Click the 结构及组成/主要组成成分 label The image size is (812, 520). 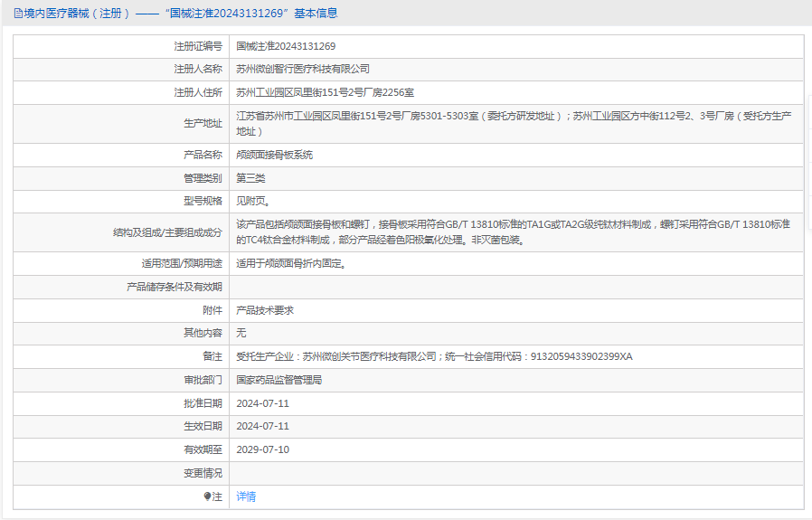click(168, 232)
